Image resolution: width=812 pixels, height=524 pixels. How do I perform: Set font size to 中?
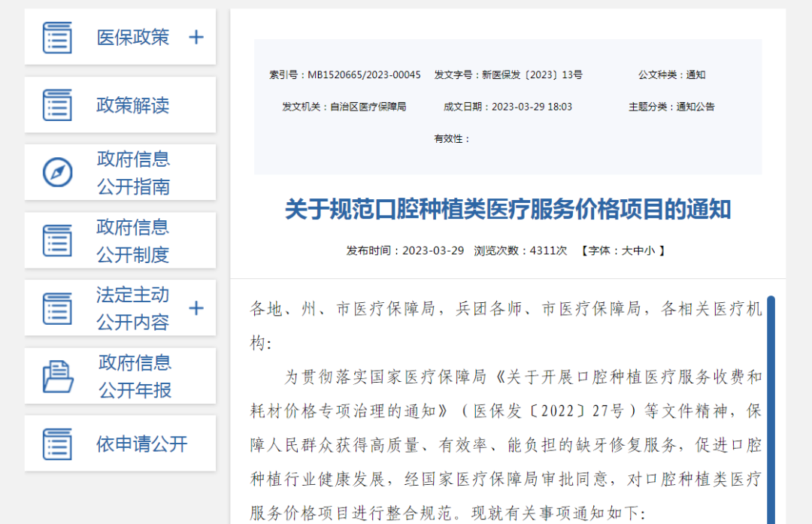point(638,251)
